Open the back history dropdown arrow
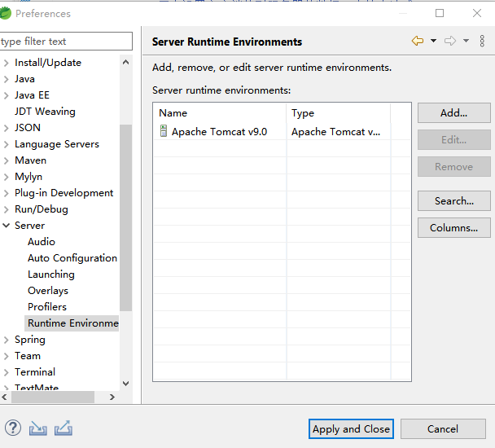Screen dimensions: 495x448 coord(434,41)
